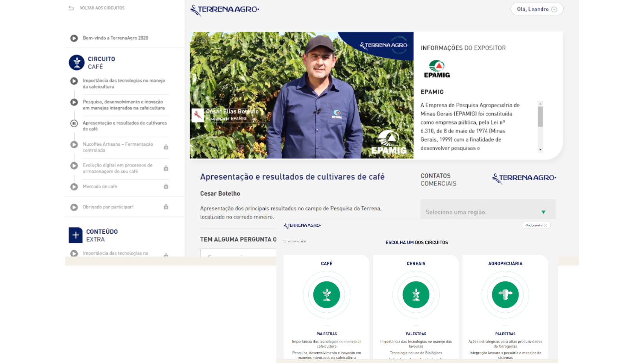The width and height of the screenshot is (644, 363).
Task: Click the Circuito Café round icon
Action: 77,62
